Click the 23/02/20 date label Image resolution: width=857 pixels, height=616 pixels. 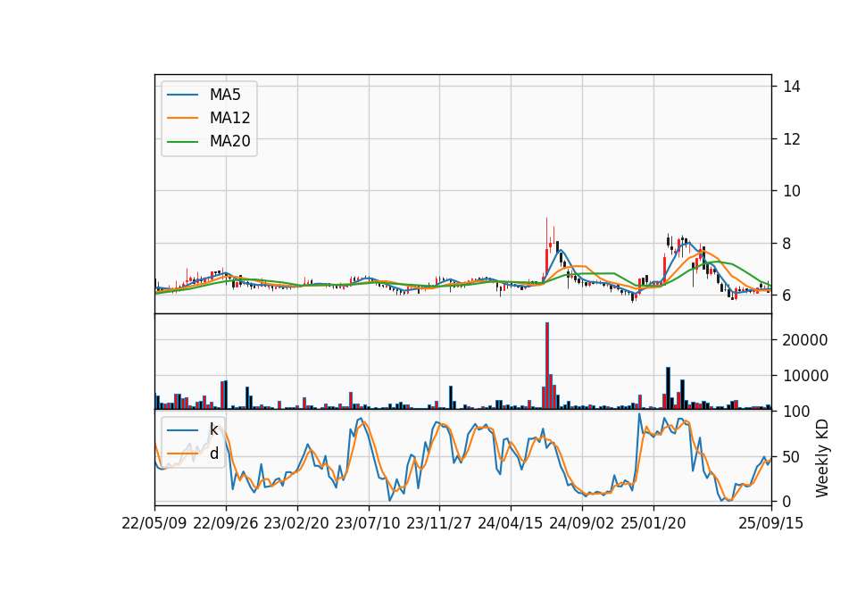(x=296, y=523)
